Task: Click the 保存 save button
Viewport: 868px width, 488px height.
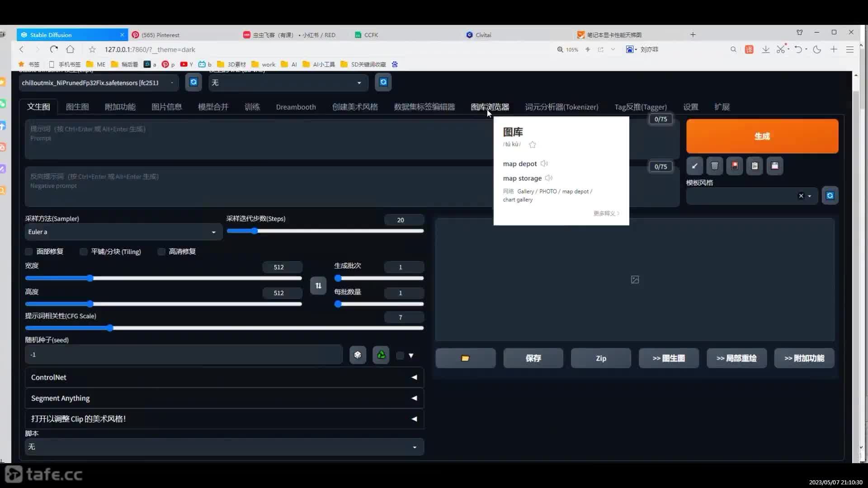Action: 533,358
